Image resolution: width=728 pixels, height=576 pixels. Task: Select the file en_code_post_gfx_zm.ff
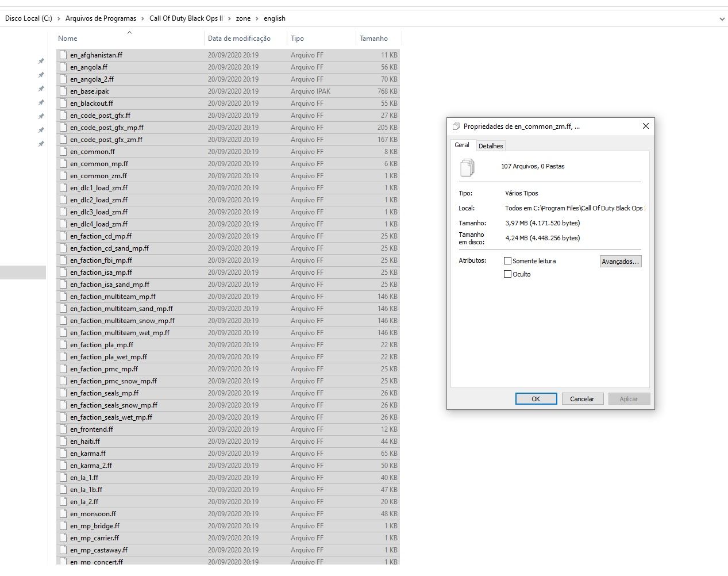[228, 140]
